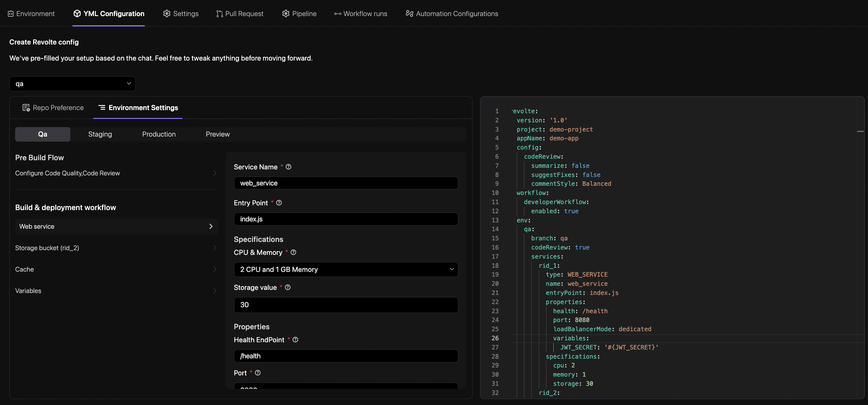Click 'branch: qa' line in editor

[x=549, y=238]
